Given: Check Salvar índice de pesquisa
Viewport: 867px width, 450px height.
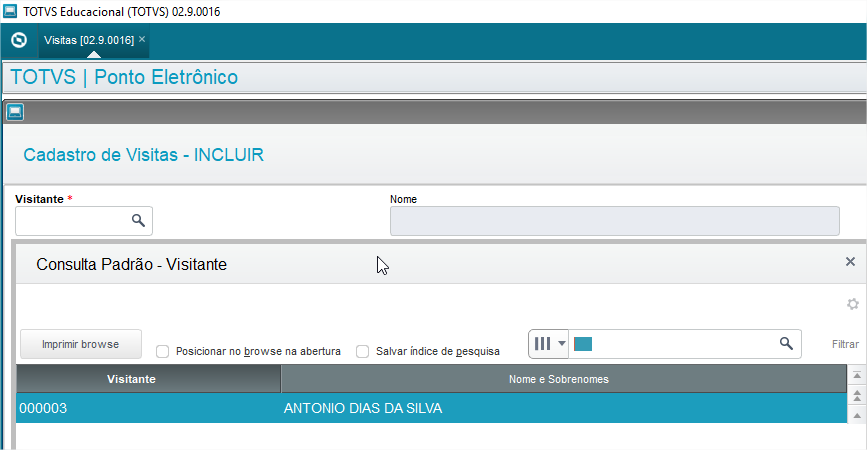Looking at the screenshot, I should pyautogui.click(x=362, y=352).
